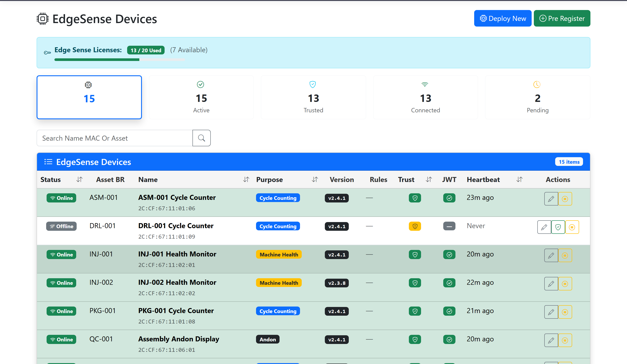Click the PKG-001 asset code
The height and width of the screenshot is (364, 627).
103,311
